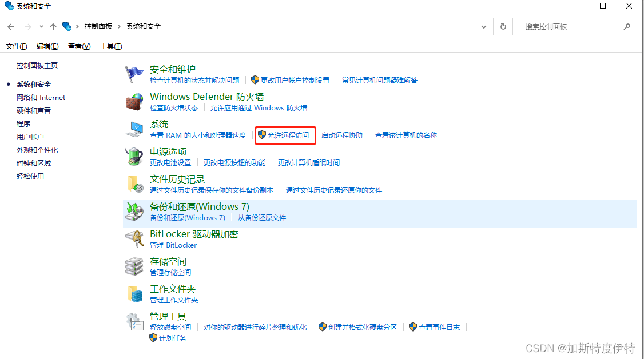Viewport: 644px width, 359px height.
Task: Expand the chevron after 控制面板 breadcrumb
Action: pyautogui.click(x=119, y=26)
